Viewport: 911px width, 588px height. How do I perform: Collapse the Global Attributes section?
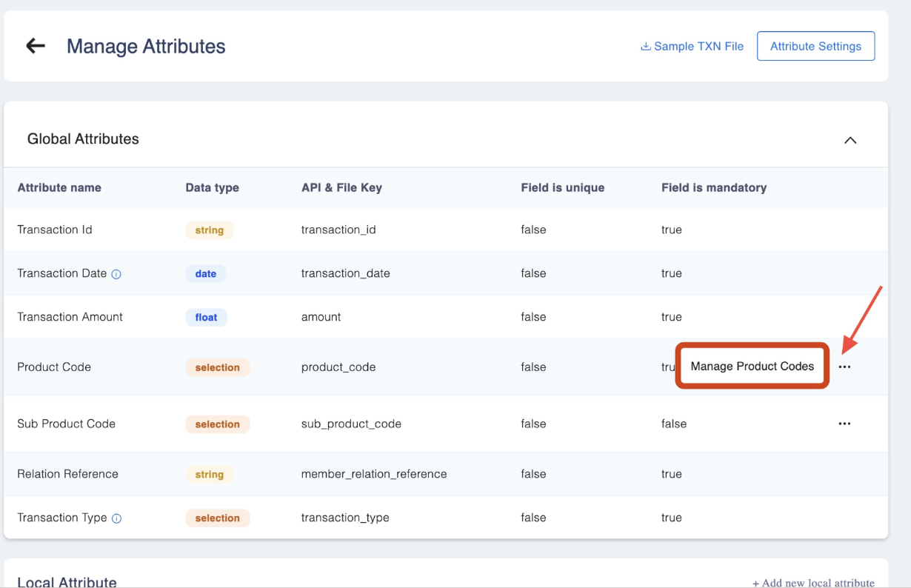click(850, 140)
